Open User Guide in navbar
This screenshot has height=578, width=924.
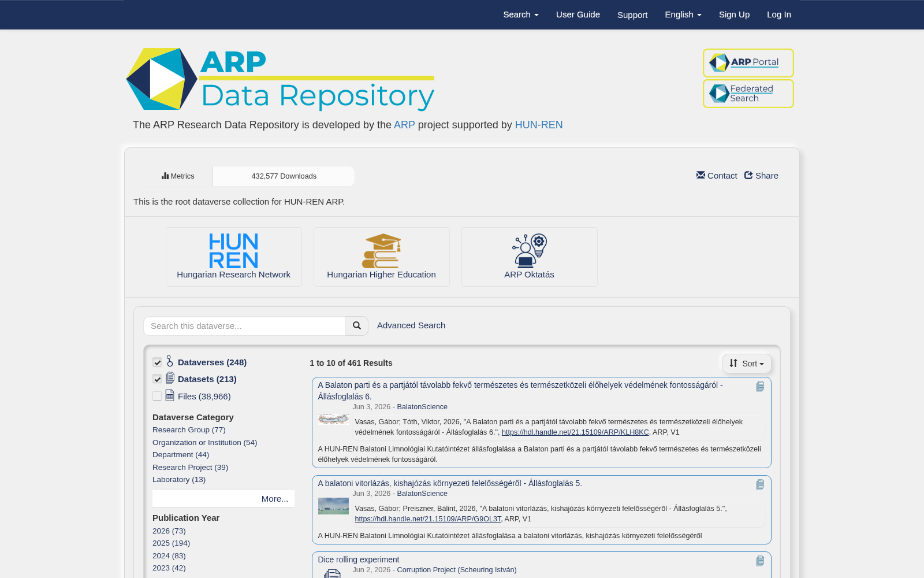pyautogui.click(x=578, y=14)
